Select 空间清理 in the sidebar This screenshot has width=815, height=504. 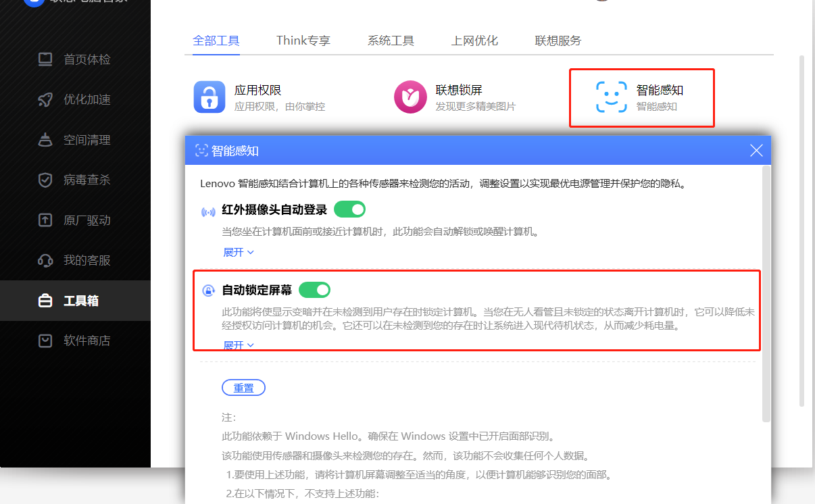pyautogui.click(x=75, y=140)
